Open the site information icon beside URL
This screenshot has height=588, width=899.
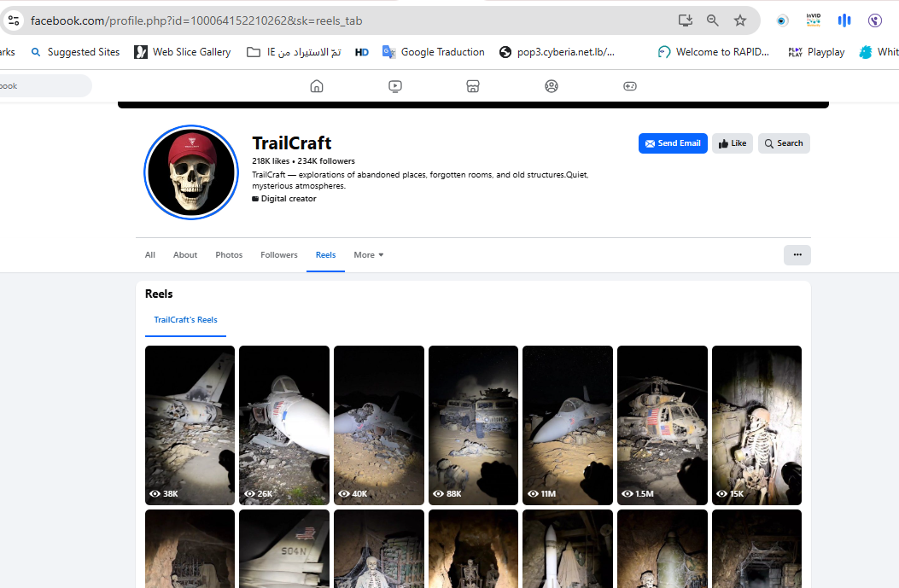13,20
